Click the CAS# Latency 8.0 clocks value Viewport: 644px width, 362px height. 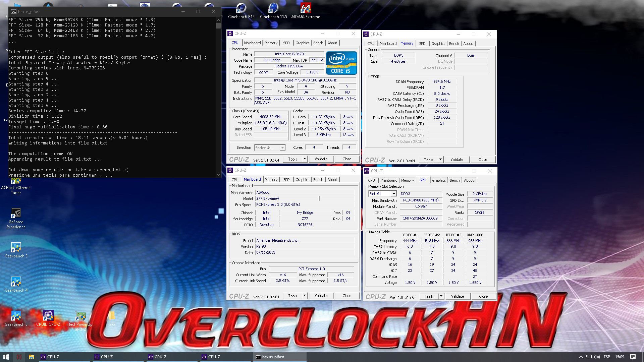442,94
